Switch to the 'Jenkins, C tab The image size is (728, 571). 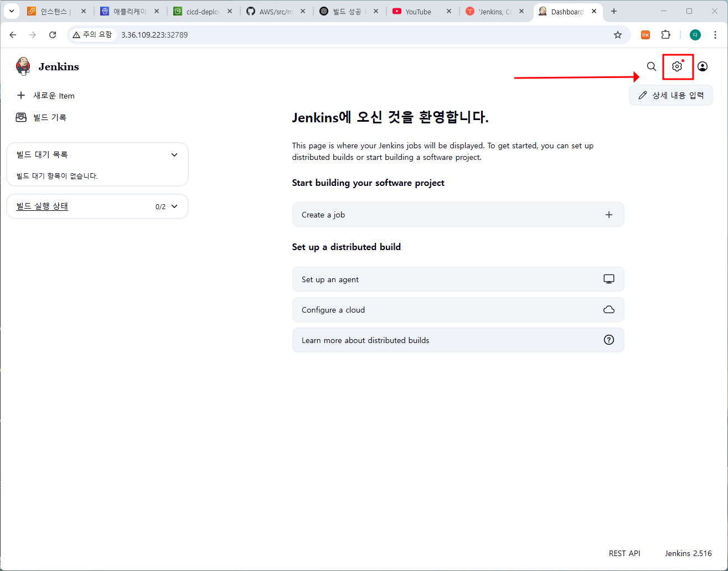coord(495,12)
